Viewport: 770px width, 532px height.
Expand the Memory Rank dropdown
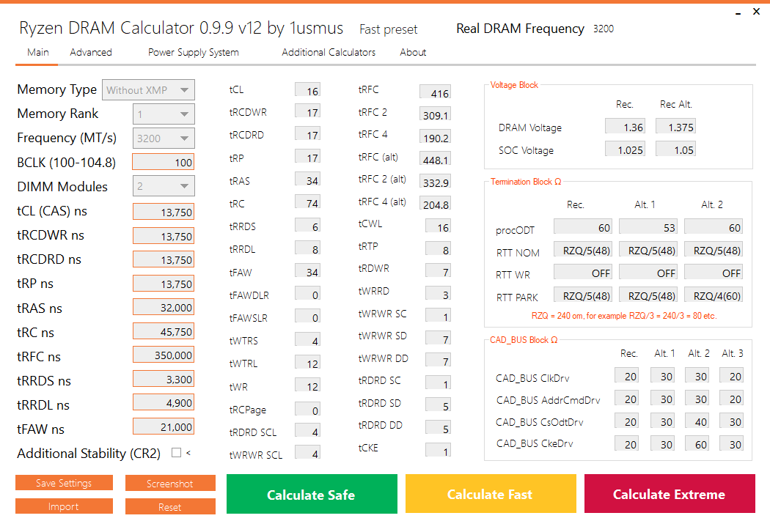click(164, 114)
